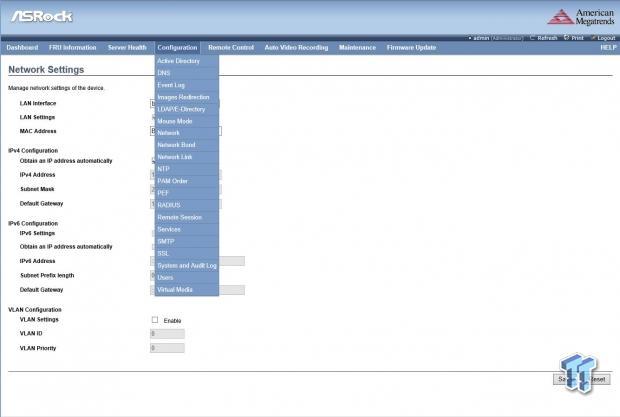Image resolution: width=620 pixels, height=417 pixels.
Task: Open the Dashboard tab
Action: click(x=23, y=47)
